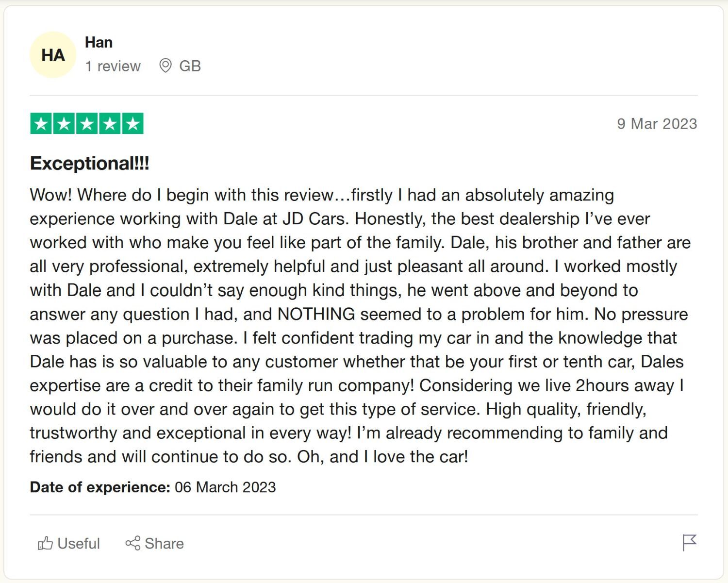Click the fourth green star
This screenshot has height=583, width=728.
(x=110, y=123)
